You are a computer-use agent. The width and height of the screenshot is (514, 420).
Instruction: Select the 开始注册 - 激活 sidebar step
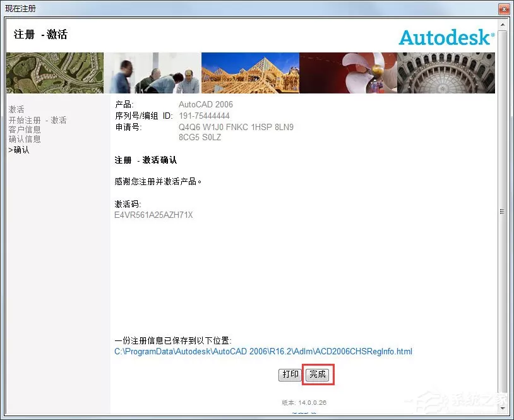pos(37,120)
